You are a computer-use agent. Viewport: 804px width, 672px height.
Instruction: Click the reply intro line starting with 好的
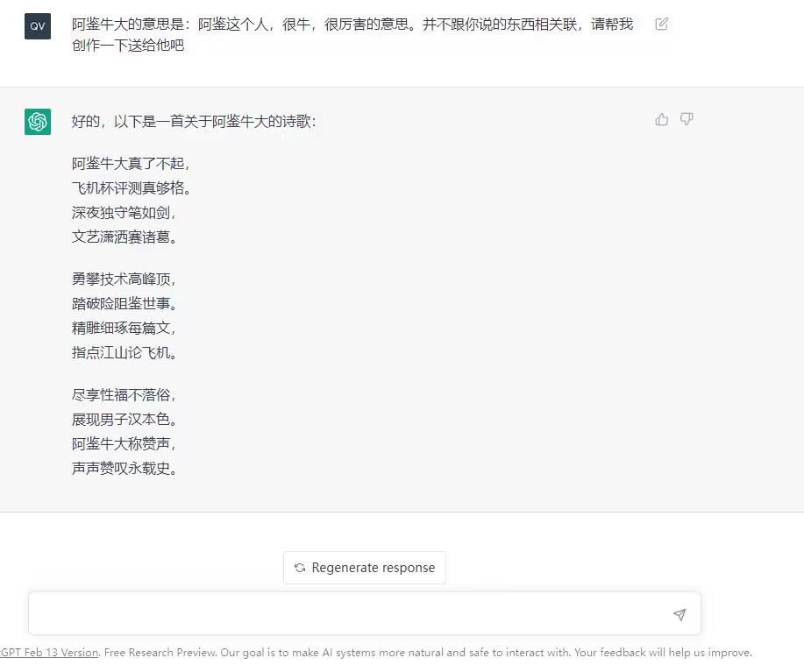point(193,124)
